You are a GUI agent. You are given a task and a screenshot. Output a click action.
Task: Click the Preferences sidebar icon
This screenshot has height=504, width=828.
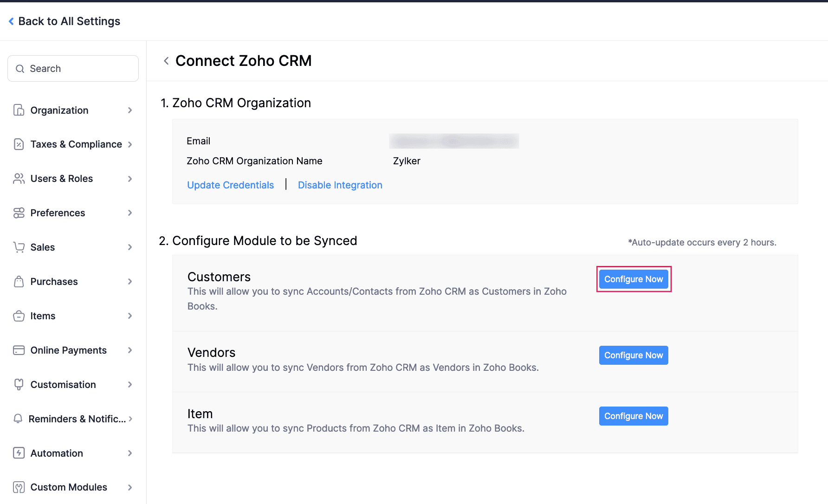click(x=19, y=213)
